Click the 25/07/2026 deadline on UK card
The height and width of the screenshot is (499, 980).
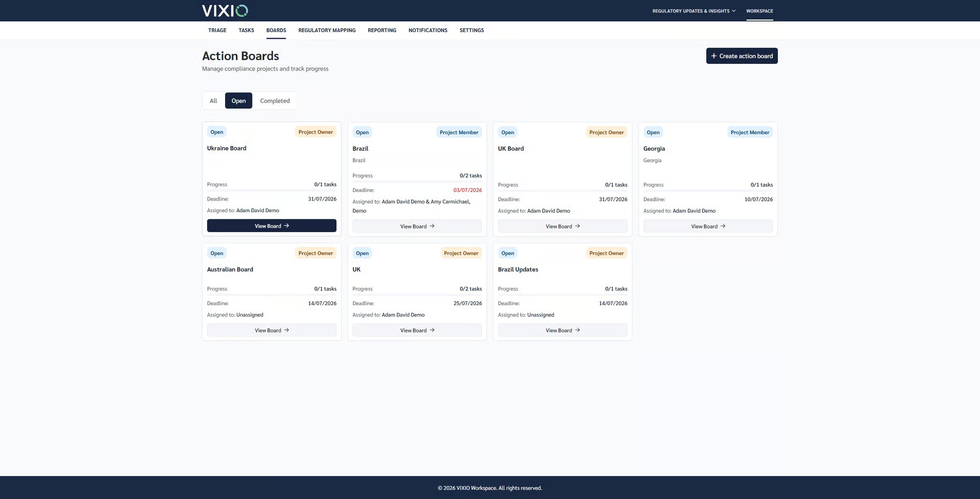(468, 303)
